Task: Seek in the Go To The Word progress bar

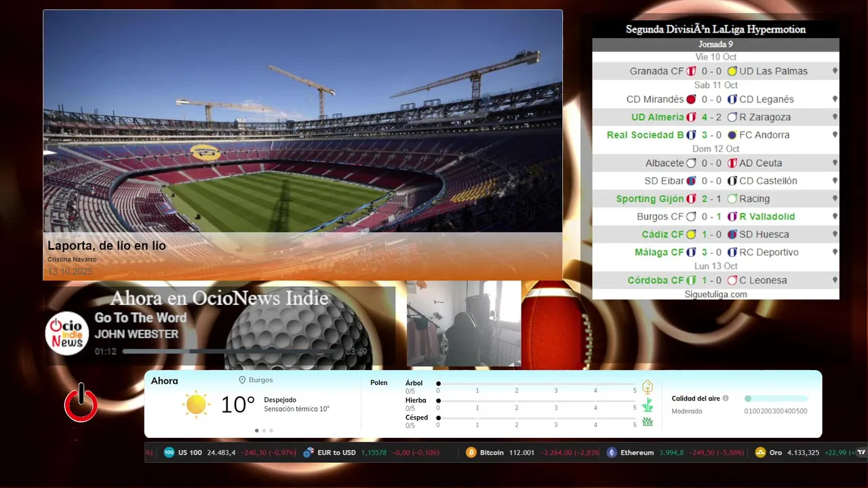Action: coord(232,352)
